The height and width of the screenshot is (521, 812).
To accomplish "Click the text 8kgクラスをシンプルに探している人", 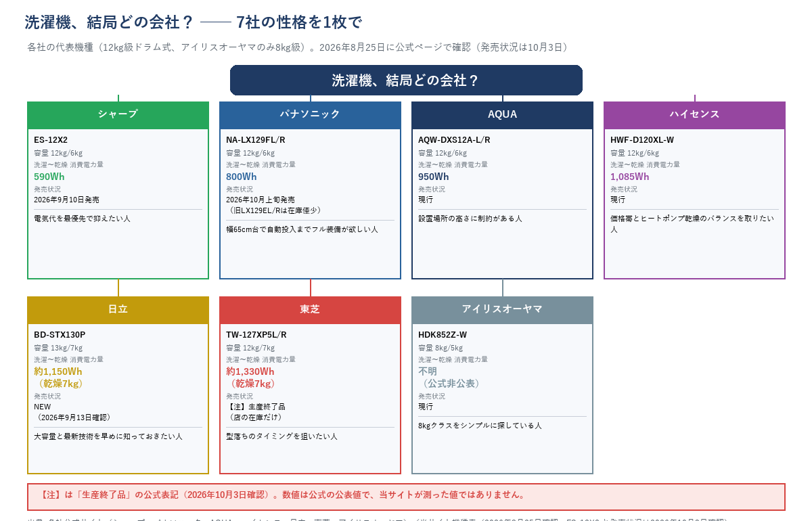I will [x=480, y=426].
